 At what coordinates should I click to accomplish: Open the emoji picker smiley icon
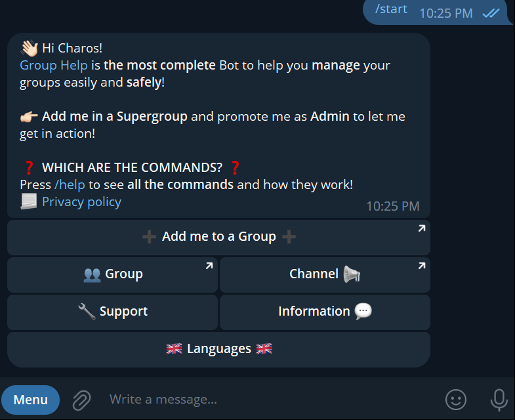pos(455,400)
